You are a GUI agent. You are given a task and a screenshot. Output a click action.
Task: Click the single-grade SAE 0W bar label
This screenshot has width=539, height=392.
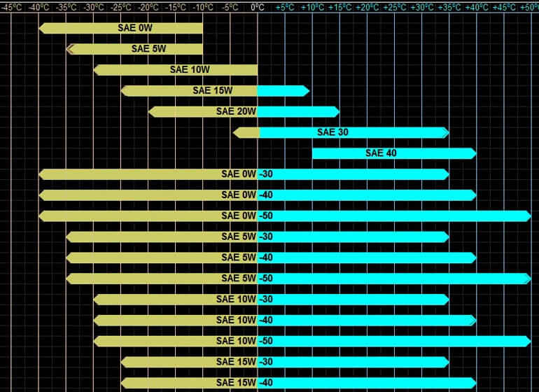(135, 28)
